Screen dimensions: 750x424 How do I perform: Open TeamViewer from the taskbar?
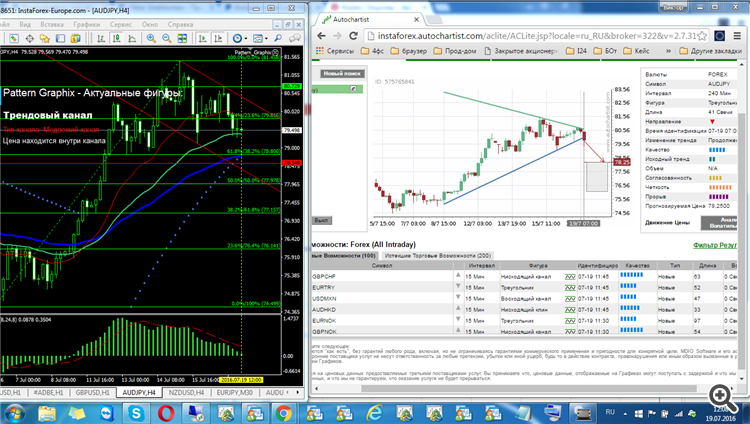pyautogui.click(x=106, y=413)
